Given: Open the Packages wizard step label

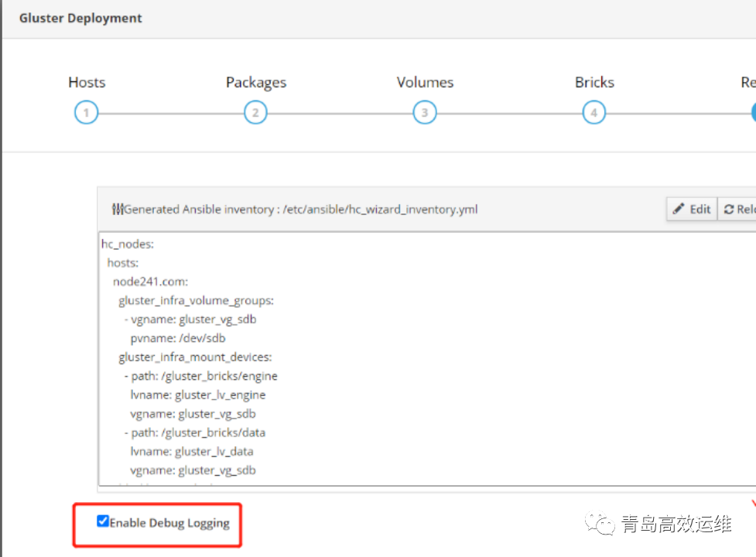Looking at the screenshot, I should (x=255, y=82).
